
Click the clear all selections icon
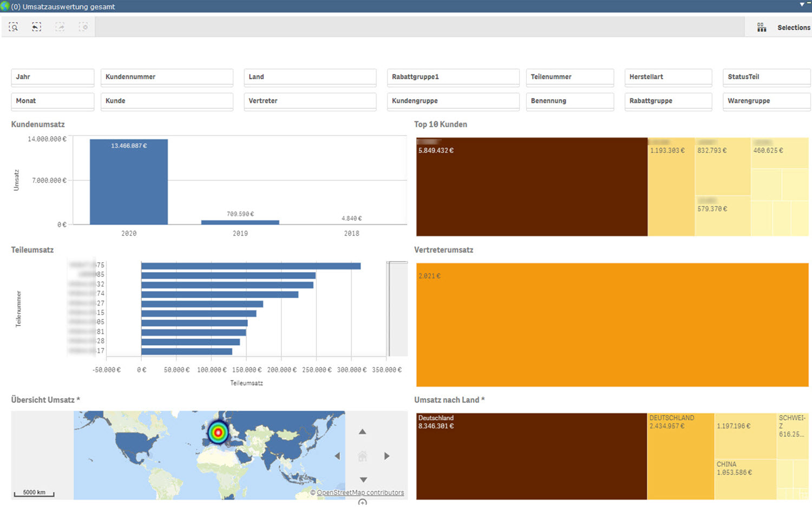pos(83,27)
